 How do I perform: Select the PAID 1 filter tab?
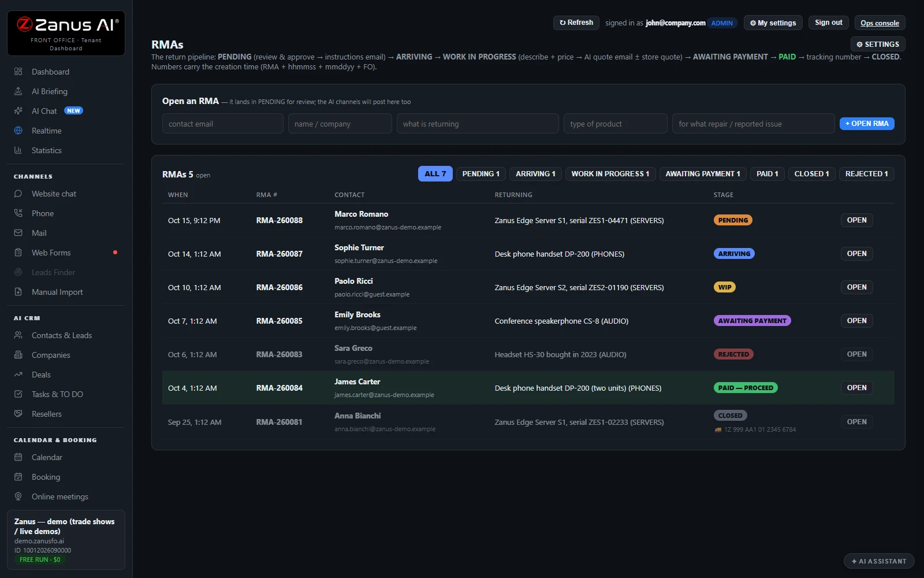tap(767, 174)
